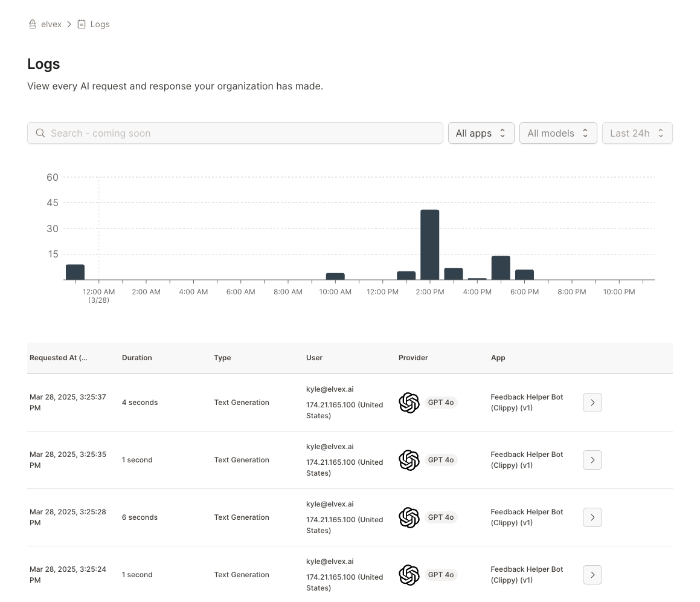
Task: Navigate to elvex in the breadcrumb
Action: pos(51,24)
